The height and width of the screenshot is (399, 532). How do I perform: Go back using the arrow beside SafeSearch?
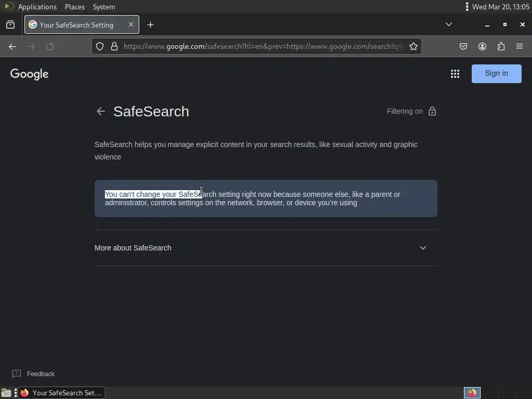[101, 111]
